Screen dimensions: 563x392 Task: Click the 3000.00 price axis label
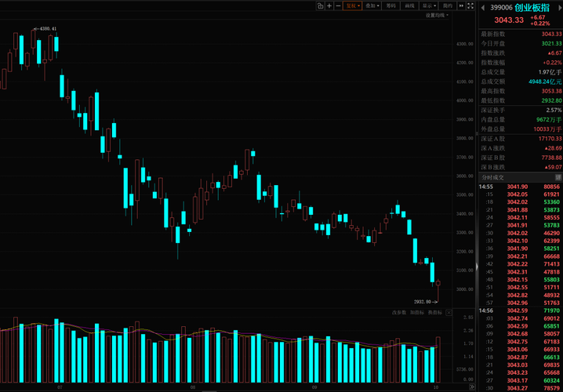pos(465,289)
